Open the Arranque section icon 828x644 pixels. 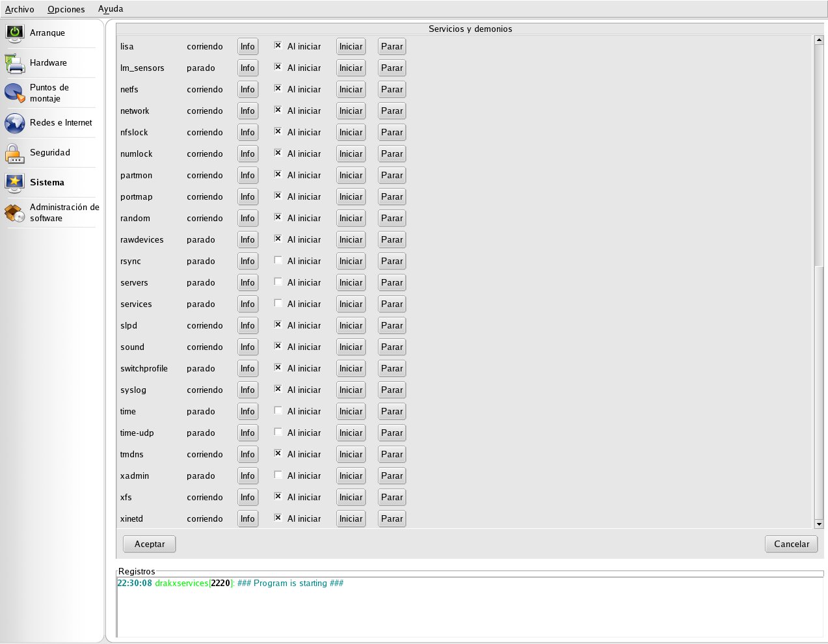coord(15,33)
